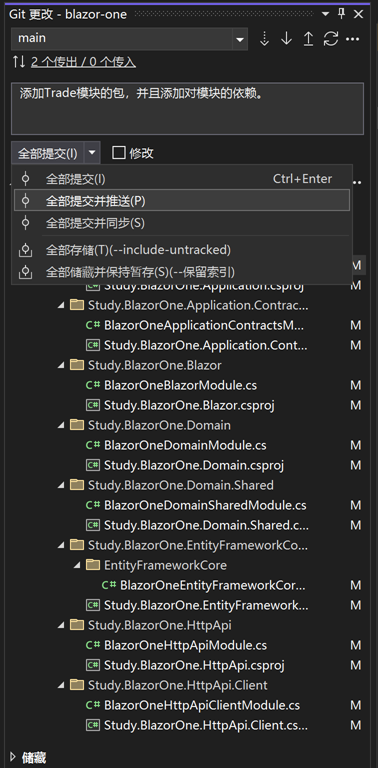
Task: Collapse the Study.BlazorOne.HttpApi folder
Action: pos(61,625)
